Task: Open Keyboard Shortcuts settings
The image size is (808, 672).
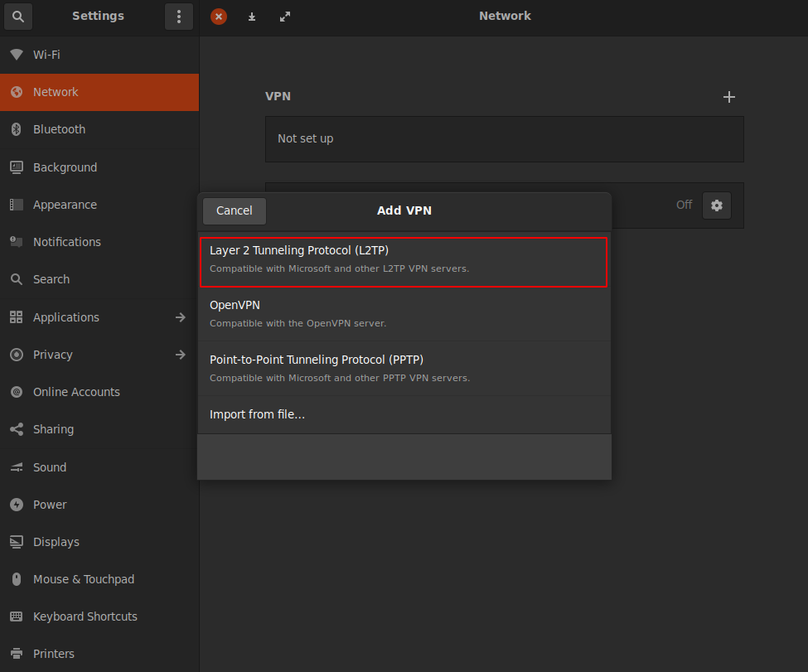Action: (85, 616)
